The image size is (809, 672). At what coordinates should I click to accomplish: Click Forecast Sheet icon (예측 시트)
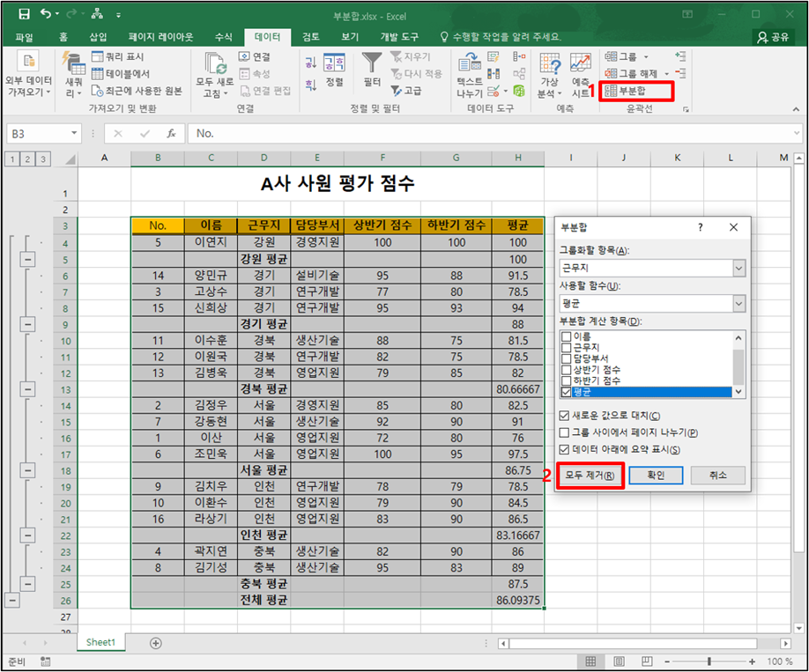coord(581,63)
